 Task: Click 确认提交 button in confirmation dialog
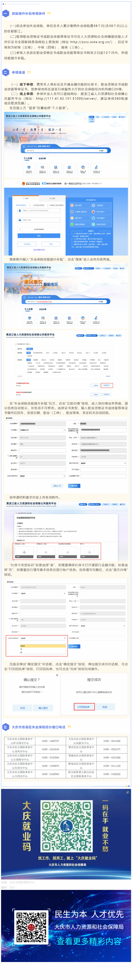(43, 708)
